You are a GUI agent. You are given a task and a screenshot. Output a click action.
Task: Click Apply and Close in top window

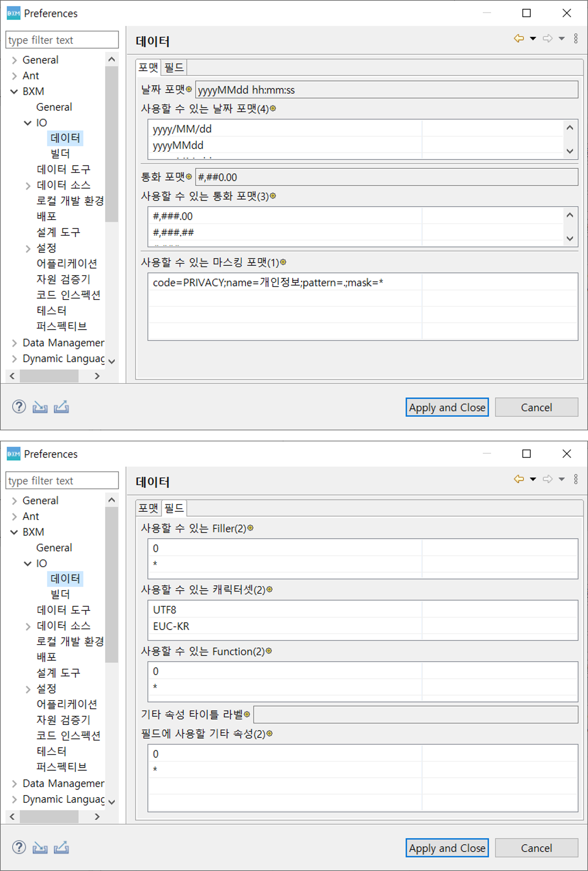[x=447, y=407]
